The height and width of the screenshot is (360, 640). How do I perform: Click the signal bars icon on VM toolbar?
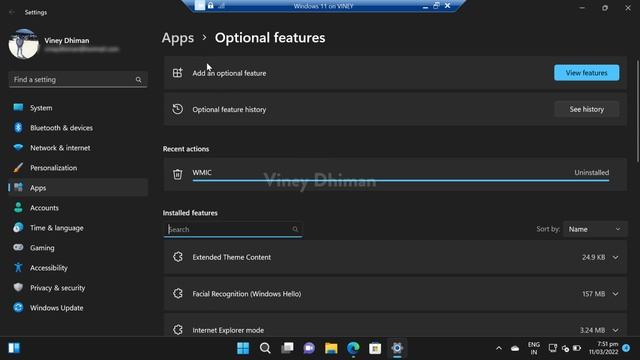(x=222, y=6)
